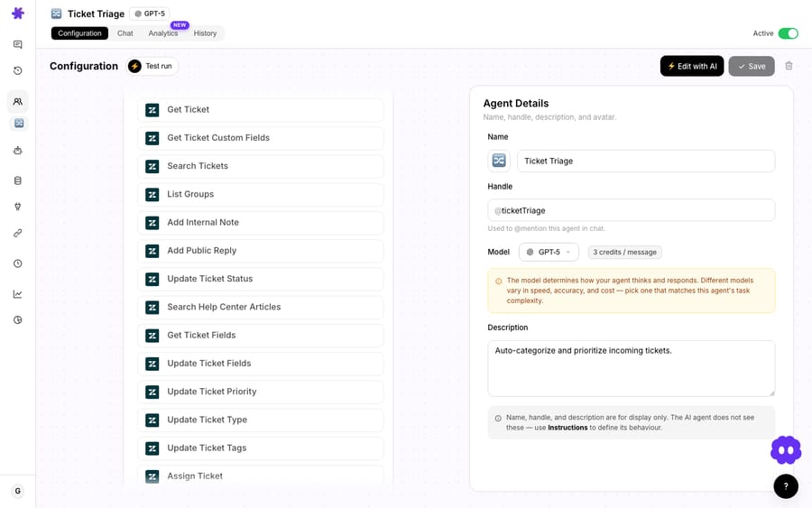Viewport: 812px width, 508px height.
Task: Select the Assign Ticket tool row
Action: click(261, 476)
